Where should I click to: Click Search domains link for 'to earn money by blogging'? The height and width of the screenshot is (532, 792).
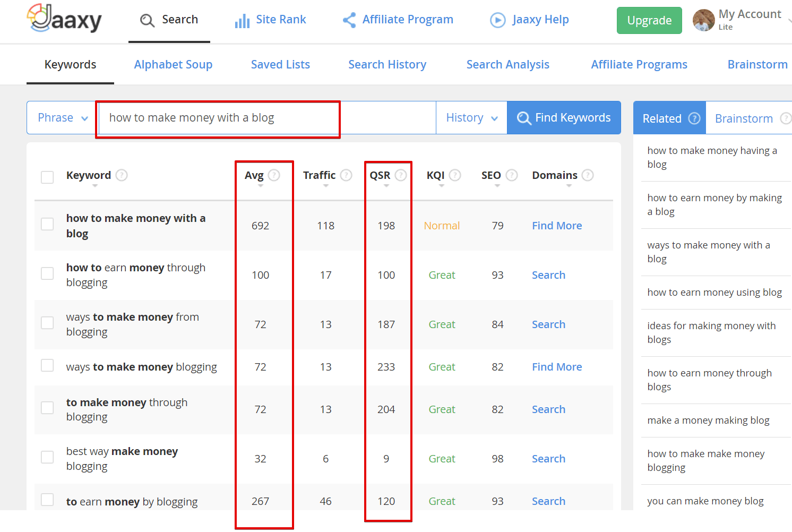click(548, 501)
